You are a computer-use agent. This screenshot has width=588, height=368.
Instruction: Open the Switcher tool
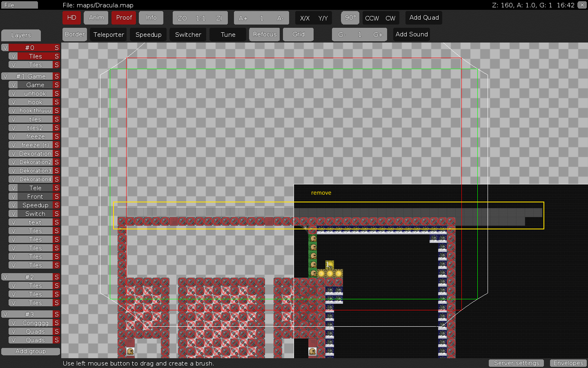[188, 34]
